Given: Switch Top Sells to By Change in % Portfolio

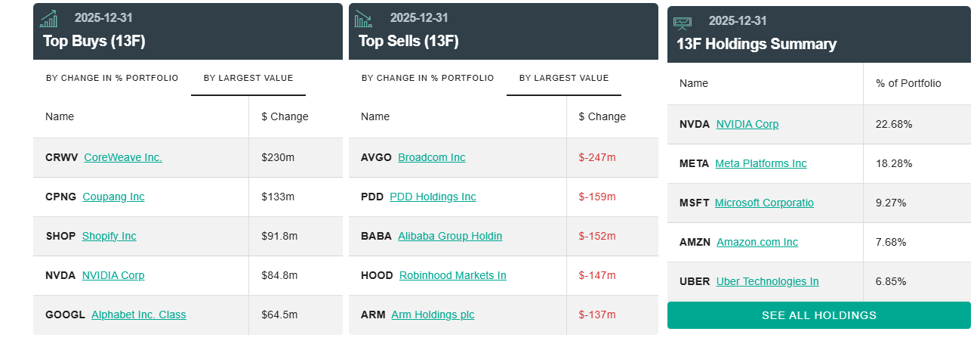Looking at the screenshot, I should pyautogui.click(x=427, y=78).
